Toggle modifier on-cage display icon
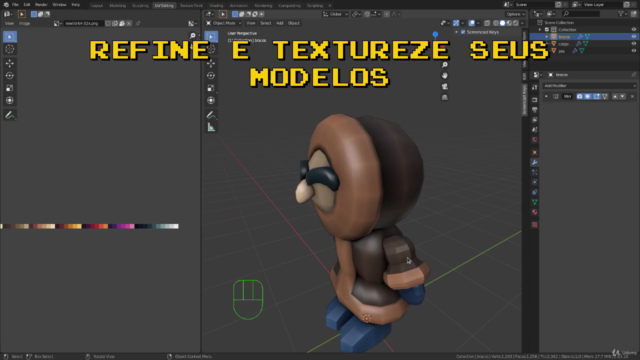The height and width of the screenshot is (360, 640). [x=604, y=96]
